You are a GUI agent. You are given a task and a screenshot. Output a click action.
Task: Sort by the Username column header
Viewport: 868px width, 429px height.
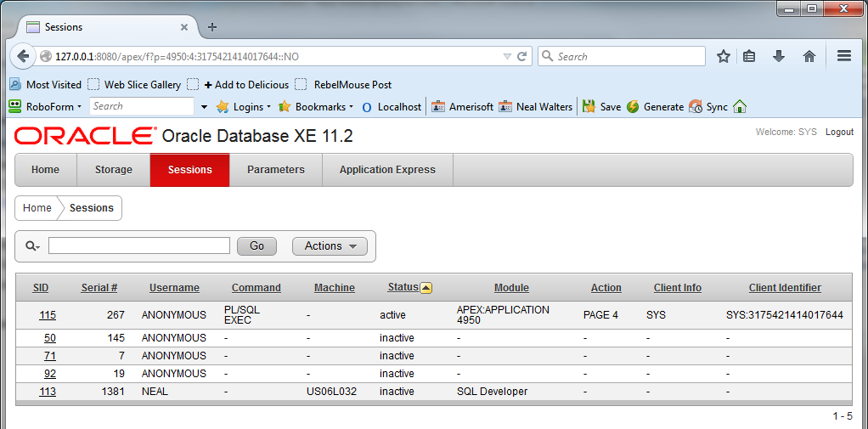(x=174, y=288)
